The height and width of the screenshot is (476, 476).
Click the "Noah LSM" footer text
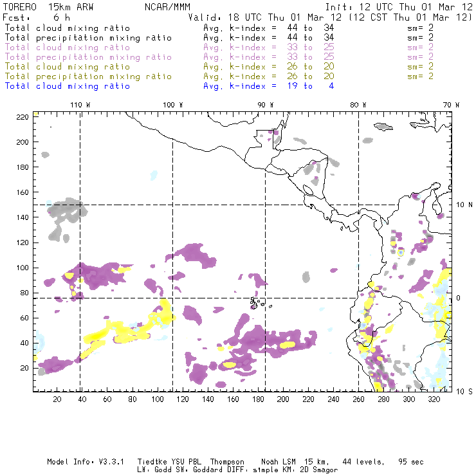(279, 462)
